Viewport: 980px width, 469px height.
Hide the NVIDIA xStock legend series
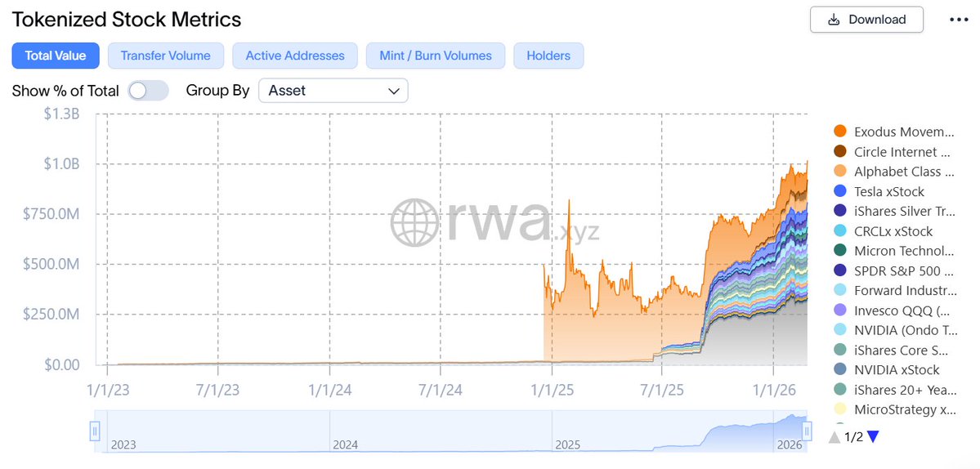(x=897, y=369)
